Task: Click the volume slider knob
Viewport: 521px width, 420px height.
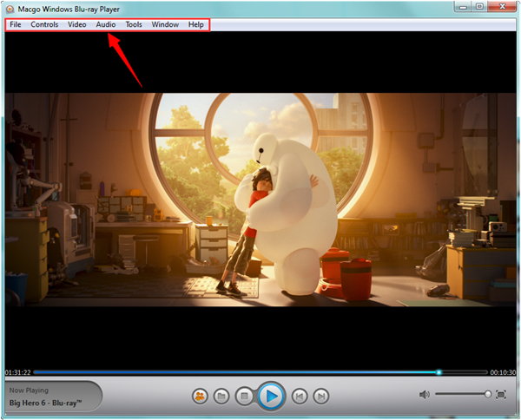Action: tap(488, 394)
